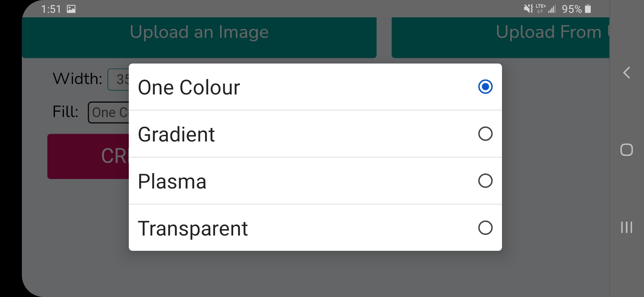
Task: Tap the signal strength bars icon
Action: click(x=552, y=9)
